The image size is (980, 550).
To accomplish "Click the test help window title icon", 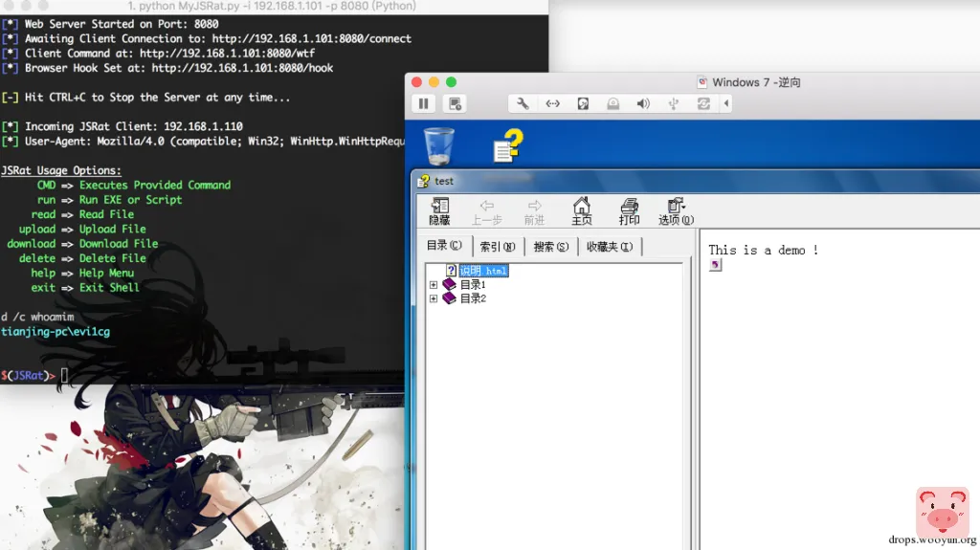I will pos(424,181).
